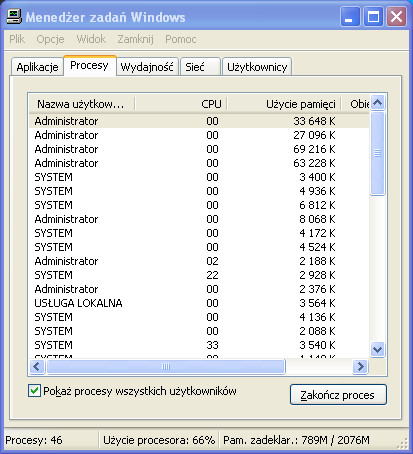This screenshot has height=454, width=413.
Task: Switch to the Aplikacje tab
Action: (37, 67)
